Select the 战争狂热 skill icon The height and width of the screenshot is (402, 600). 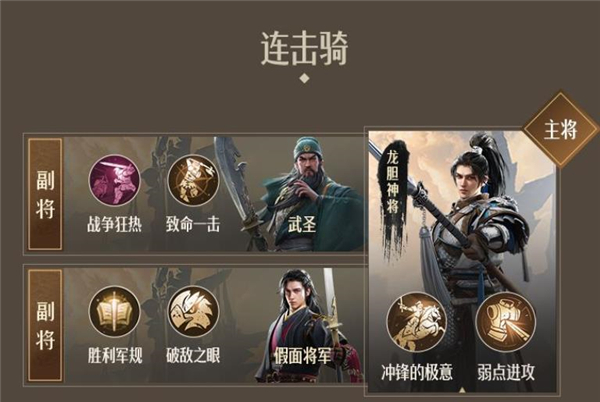[x=114, y=180]
